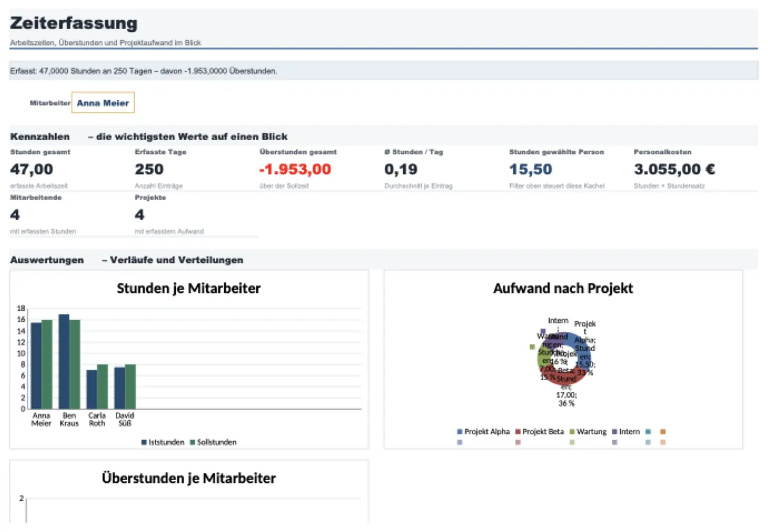The width and height of the screenshot is (768, 532).
Task: Click the Personalkosten value 3.055,00 €
Action: pos(675,169)
